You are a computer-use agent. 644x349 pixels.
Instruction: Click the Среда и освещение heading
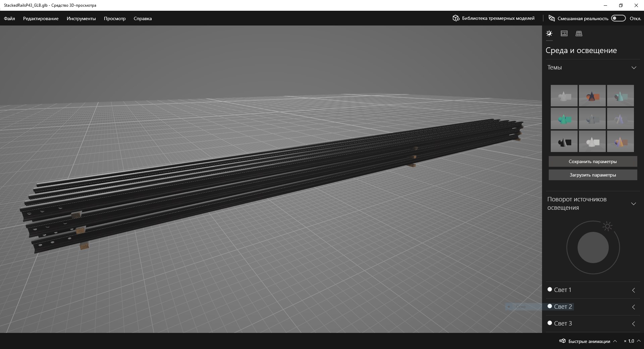pos(581,50)
